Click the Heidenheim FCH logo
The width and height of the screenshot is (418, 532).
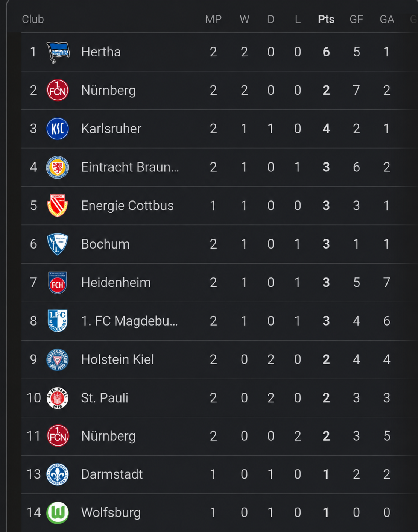58,283
